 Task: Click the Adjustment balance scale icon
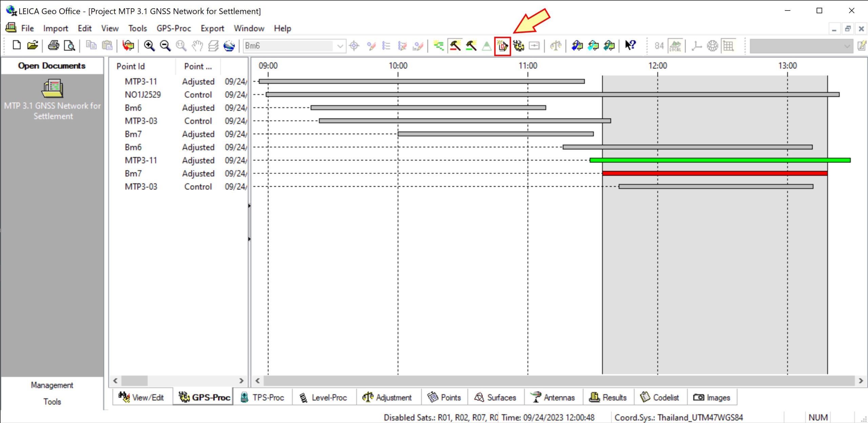(x=556, y=46)
